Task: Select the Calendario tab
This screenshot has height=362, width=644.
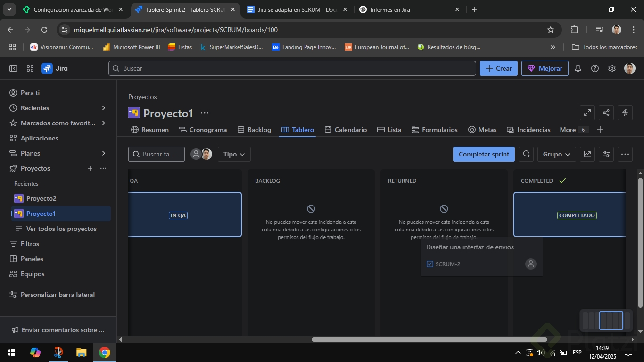Action: (x=346, y=130)
